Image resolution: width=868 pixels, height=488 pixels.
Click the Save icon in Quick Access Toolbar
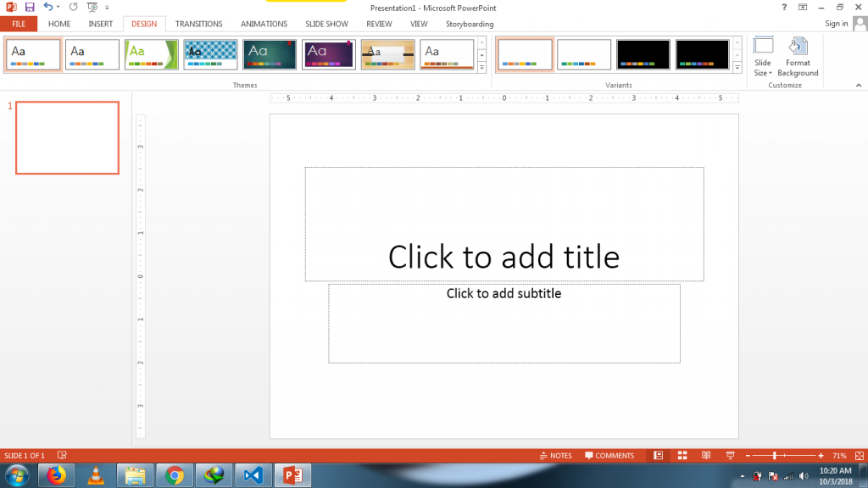pyautogui.click(x=29, y=7)
